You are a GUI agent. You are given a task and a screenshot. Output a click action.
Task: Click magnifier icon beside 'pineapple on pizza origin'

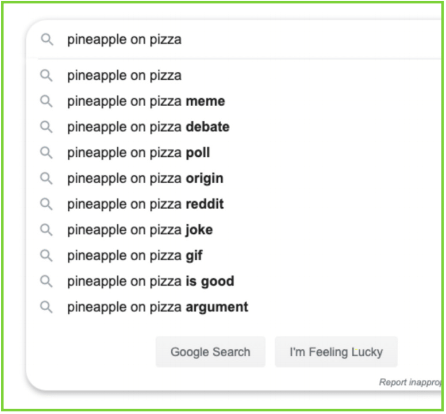[46, 178]
